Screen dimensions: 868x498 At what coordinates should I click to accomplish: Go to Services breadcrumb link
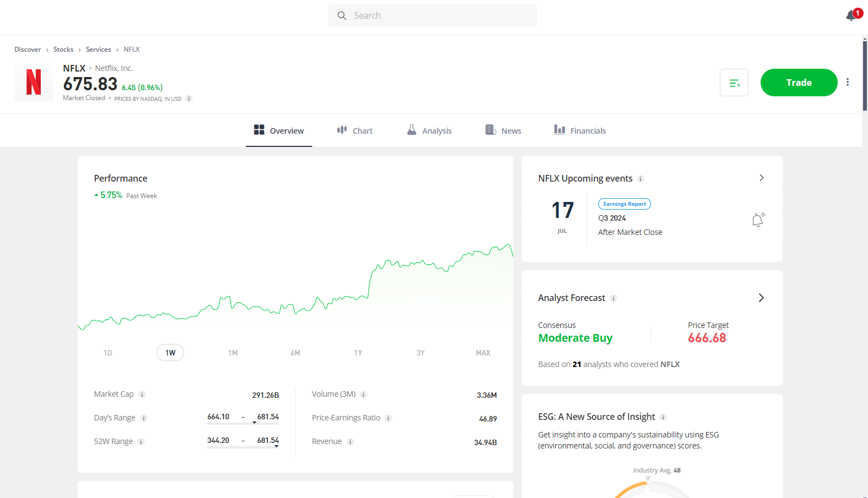pyautogui.click(x=99, y=50)
